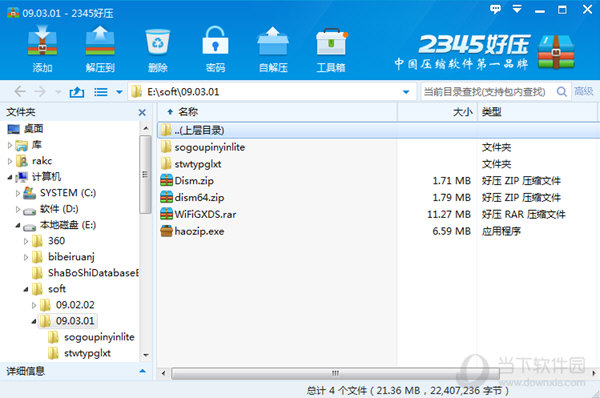Click the 添加 (Add) toolbar icon
600x398 pixels.
pyautogui.click(x=42, y=49)
